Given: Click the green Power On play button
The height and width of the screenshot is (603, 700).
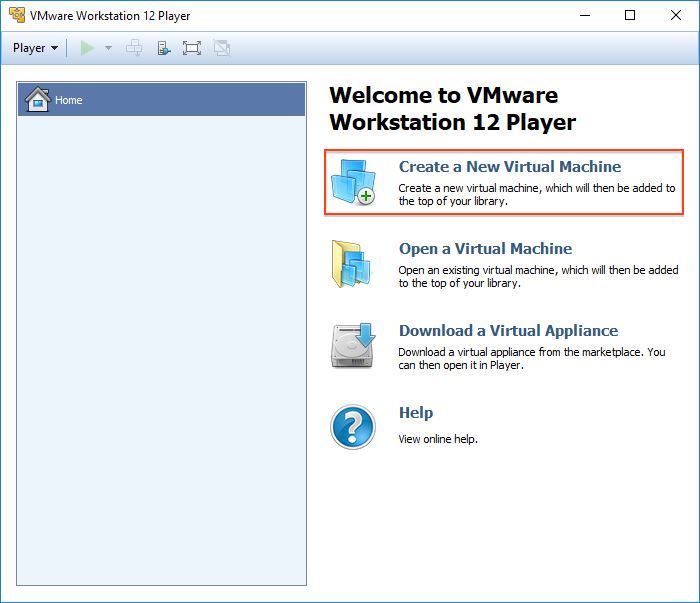Looking at the screenshot, I should [87, 48].
